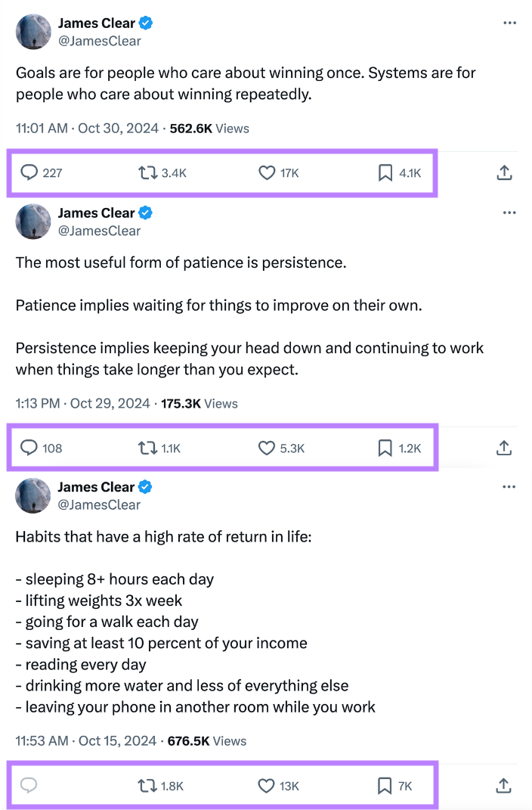Select the James Clear name on the patience tweet
Viewport: 532px width, 810px height.
tap(100, 213)
